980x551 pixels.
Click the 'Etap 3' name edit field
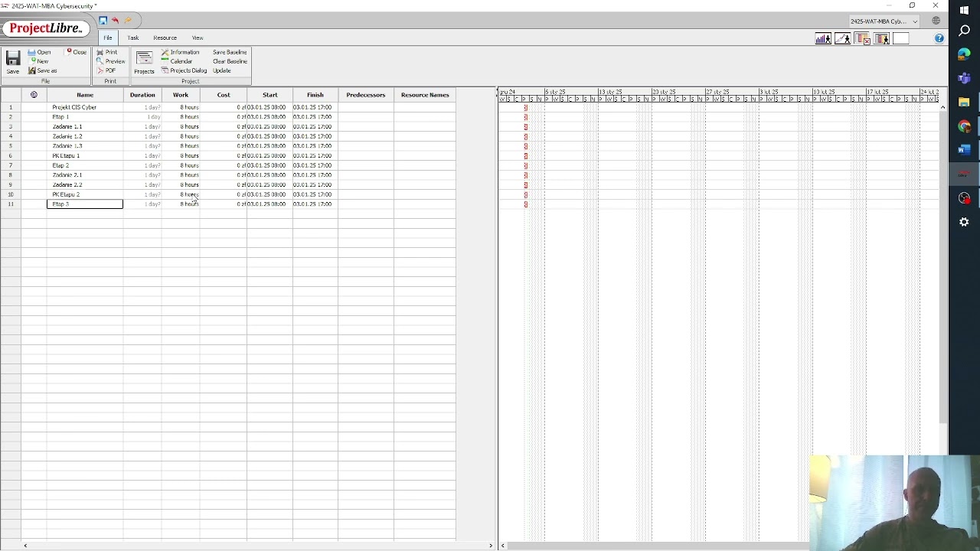[x=85, y=204]
